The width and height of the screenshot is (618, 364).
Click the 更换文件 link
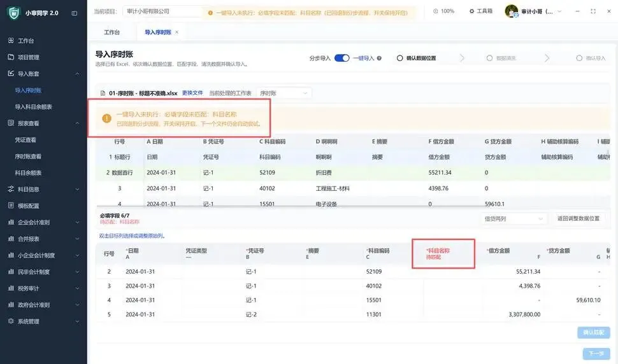click(x=192, y=93)
